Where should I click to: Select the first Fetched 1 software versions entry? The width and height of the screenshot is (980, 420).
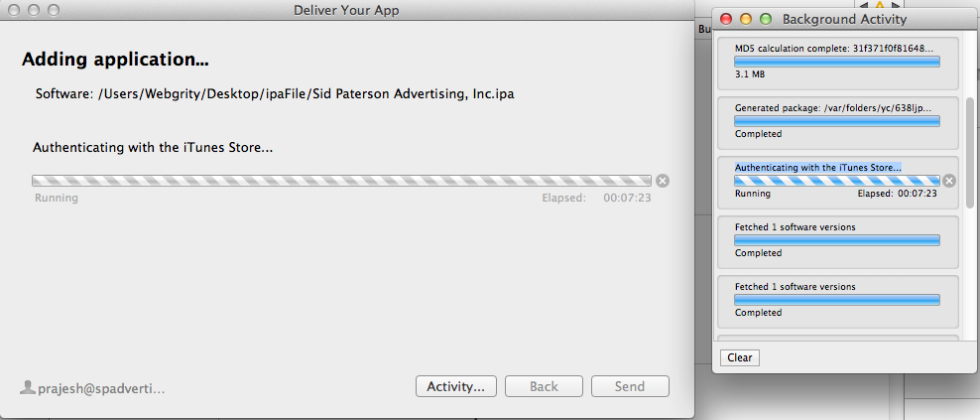(836, 240)
